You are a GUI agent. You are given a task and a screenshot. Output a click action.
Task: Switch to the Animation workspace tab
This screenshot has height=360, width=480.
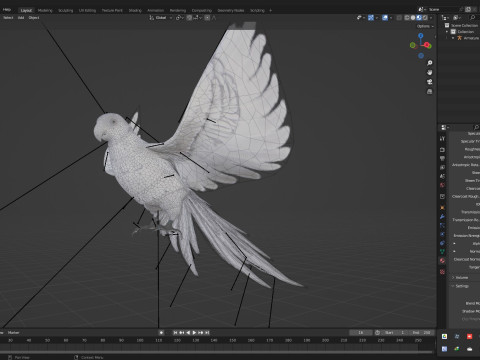pos(156,10)
